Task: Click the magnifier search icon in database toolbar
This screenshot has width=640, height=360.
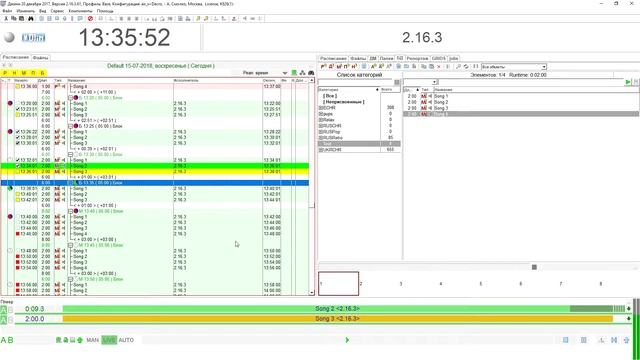Action: click(x=458, y=67)
